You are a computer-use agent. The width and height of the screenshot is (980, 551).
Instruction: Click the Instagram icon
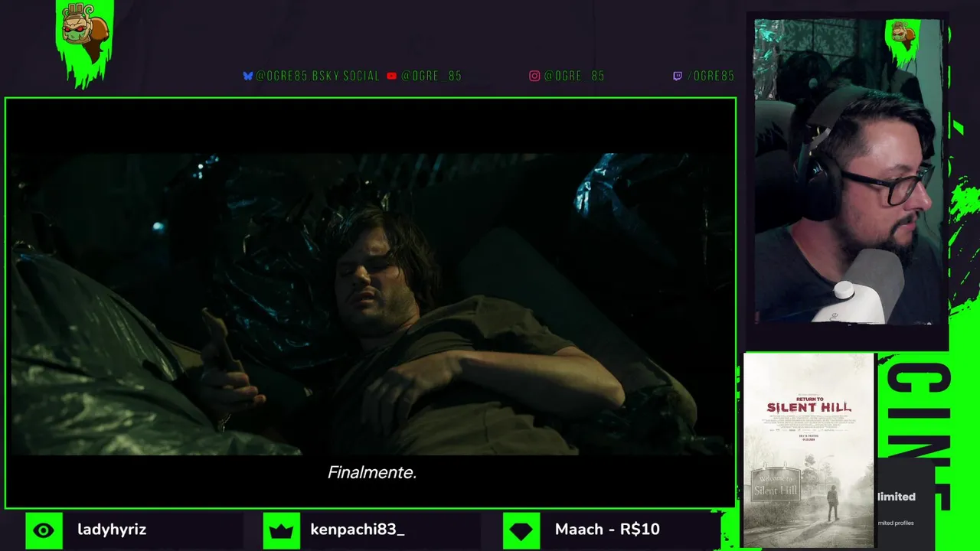pyautogui.click(x=534, y=76)
